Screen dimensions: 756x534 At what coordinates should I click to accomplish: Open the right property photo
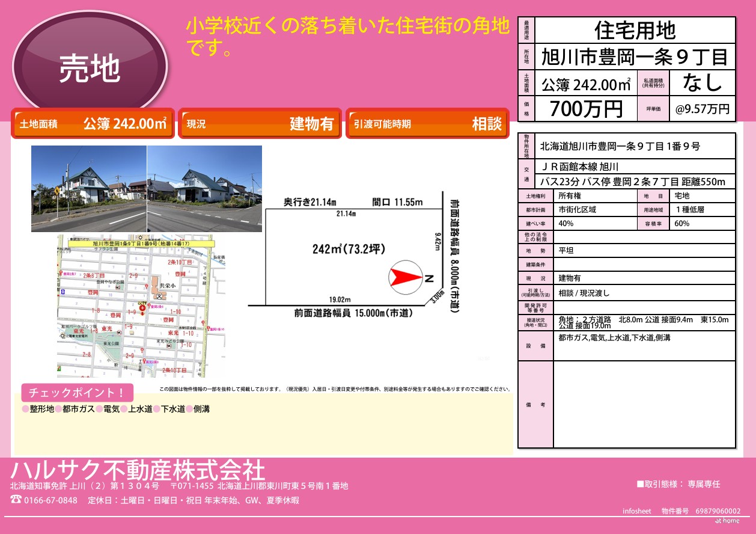click(204, 188)
